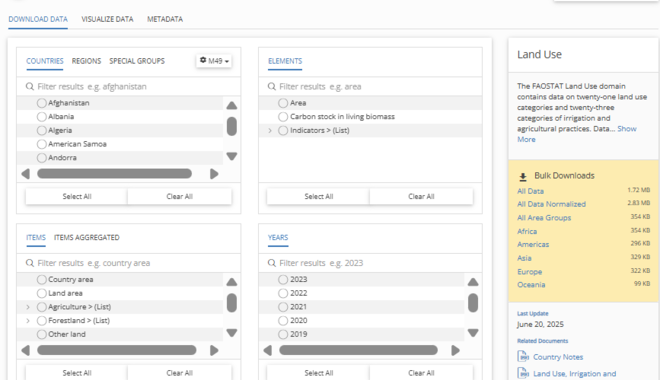Click up arrow in years list
The image size is (660, 380).
coord(473,282)
